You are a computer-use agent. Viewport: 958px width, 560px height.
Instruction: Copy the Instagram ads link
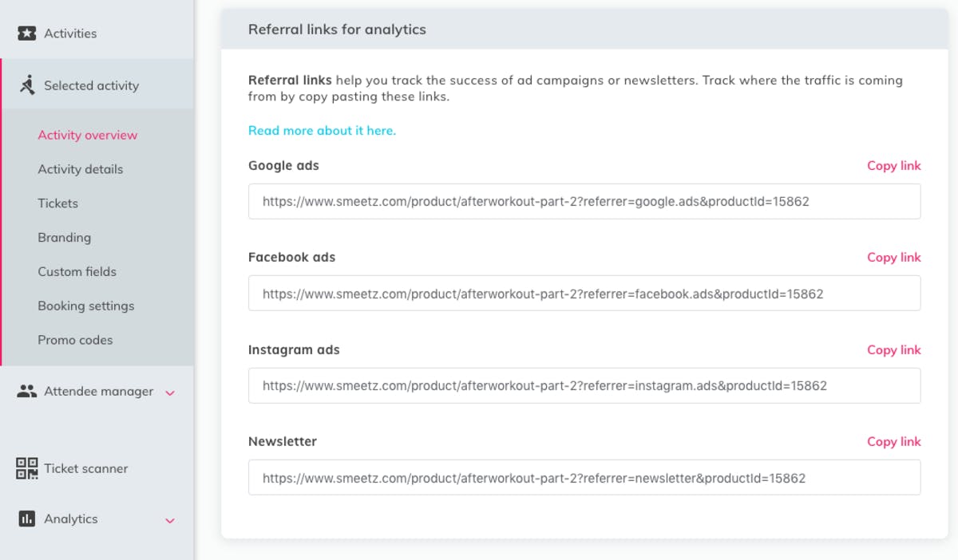894,349
